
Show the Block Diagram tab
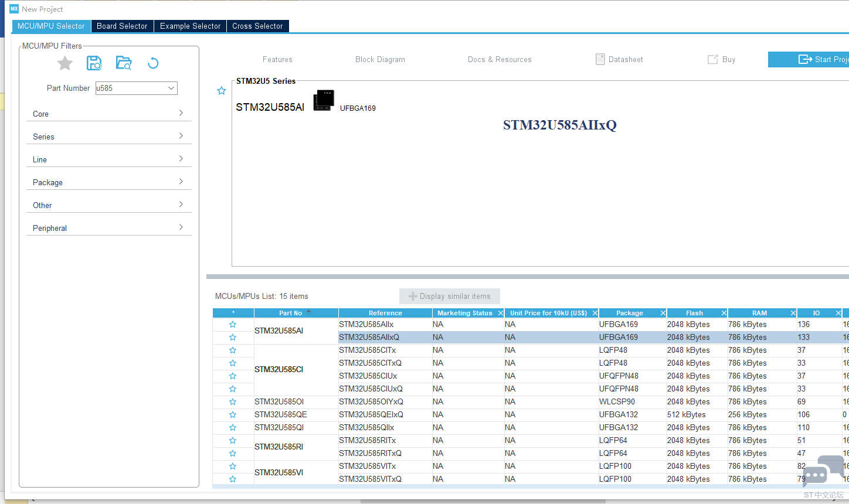point(380,59)
